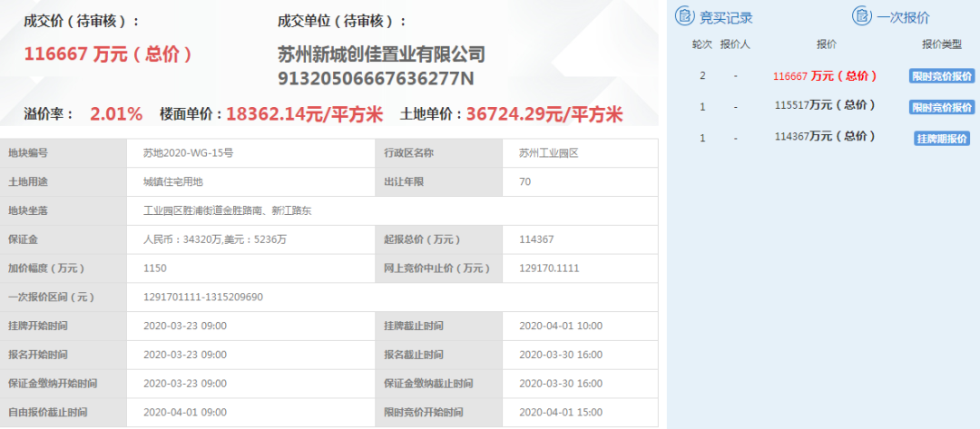Viewport: 980px width, 429px height.
Task: Select the 114367万元 bid price
Action: (x=825, y=136)
